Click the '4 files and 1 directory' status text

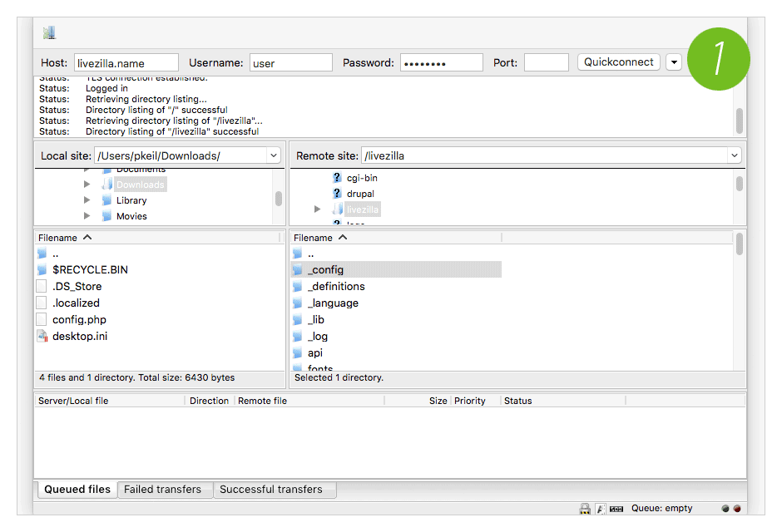tap(137, 377)
